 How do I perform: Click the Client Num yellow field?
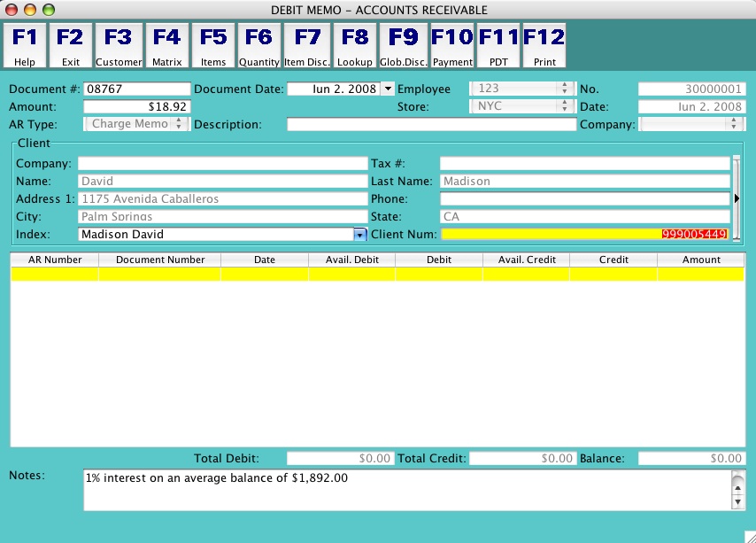pyautogui.click(x=585, y=235)
